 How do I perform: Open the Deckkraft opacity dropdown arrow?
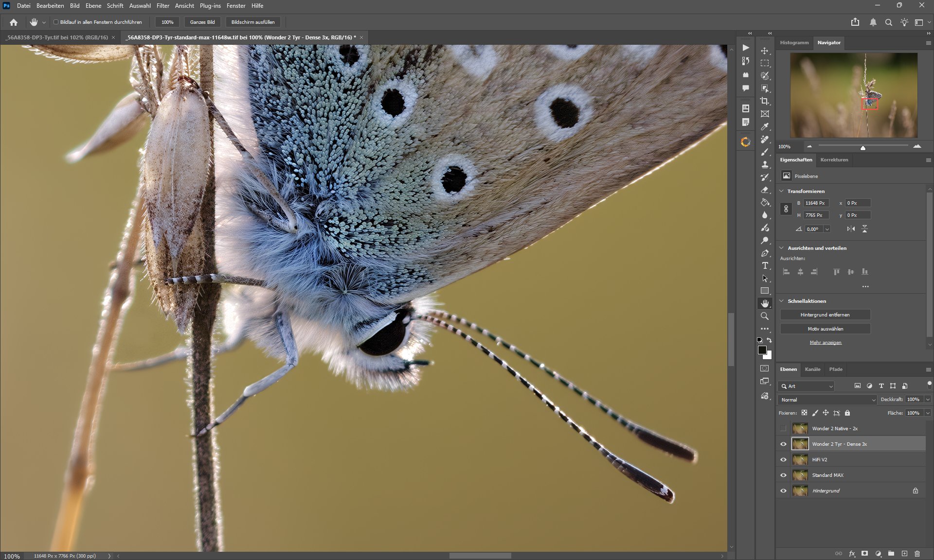[x=928, y=400]
